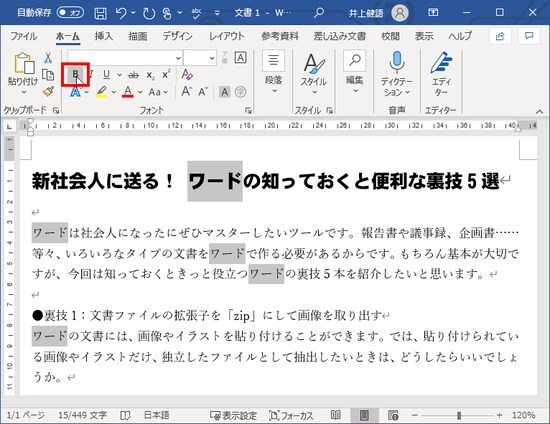This screenshot has height=424, width=550.
Task: Open the underline style dropdown arrow
Action: 119,75
